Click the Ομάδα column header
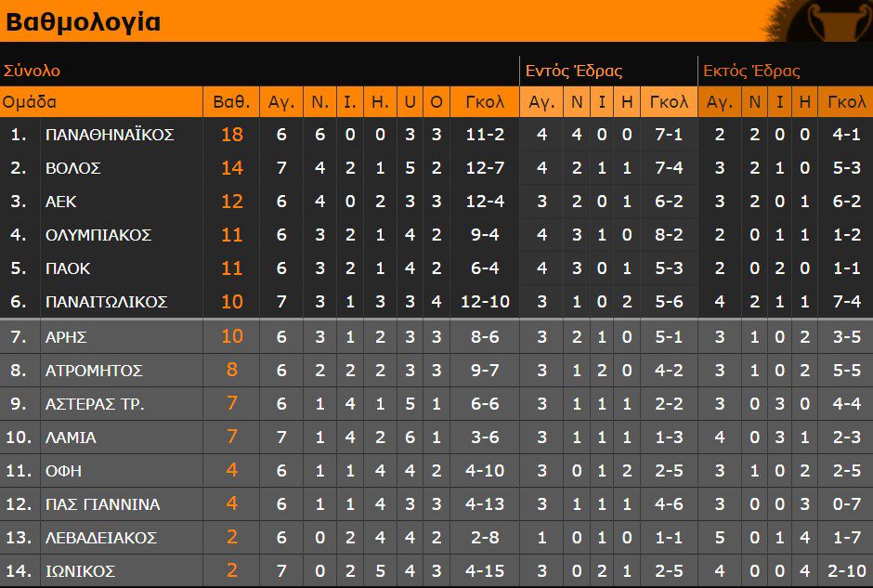Screen dimensions: 873x588 click(30, 102)
